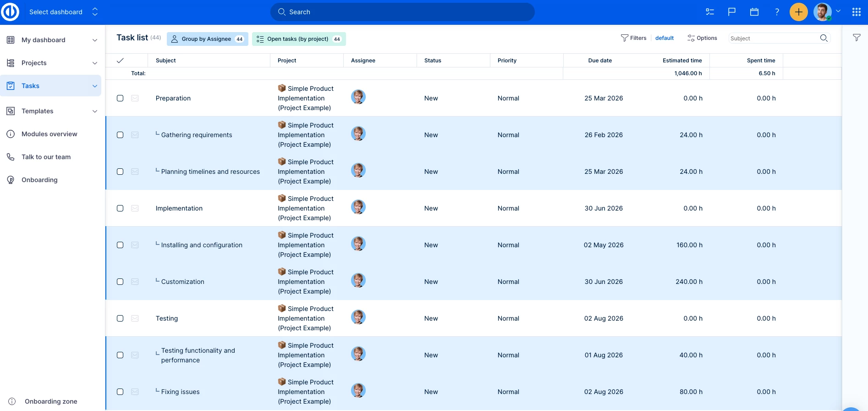
Task: Click the My dashboard sidebar icon
Action: (x=11, y=40)
